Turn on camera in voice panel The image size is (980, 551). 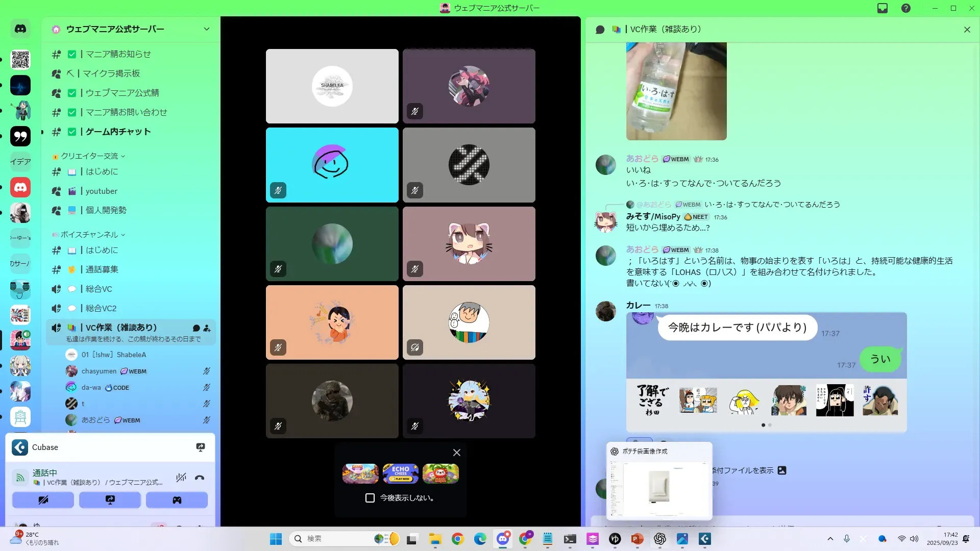pyautogui.click(x=43, y=500)
